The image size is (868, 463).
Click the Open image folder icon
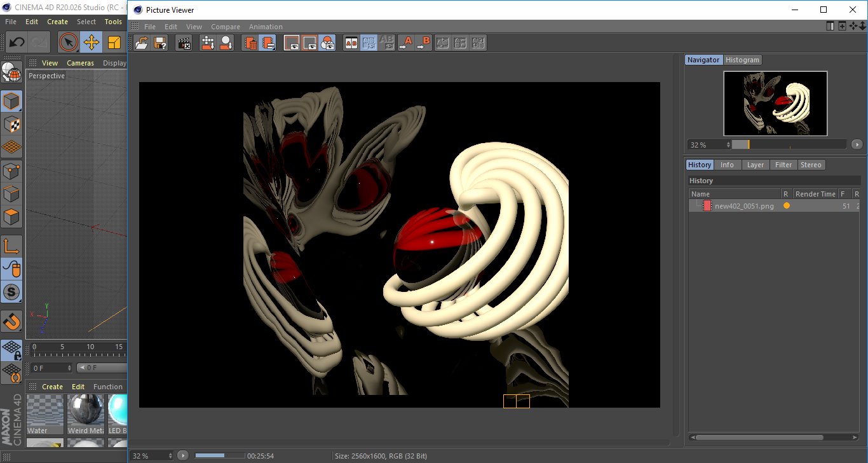(x=142, y=43)
